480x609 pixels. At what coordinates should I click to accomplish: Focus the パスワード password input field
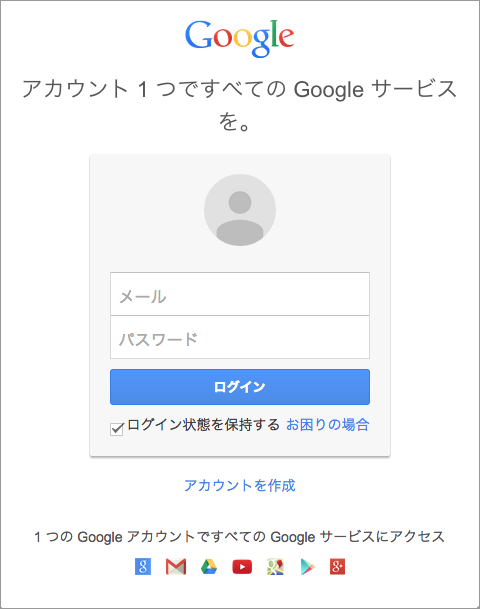[240, 337]
